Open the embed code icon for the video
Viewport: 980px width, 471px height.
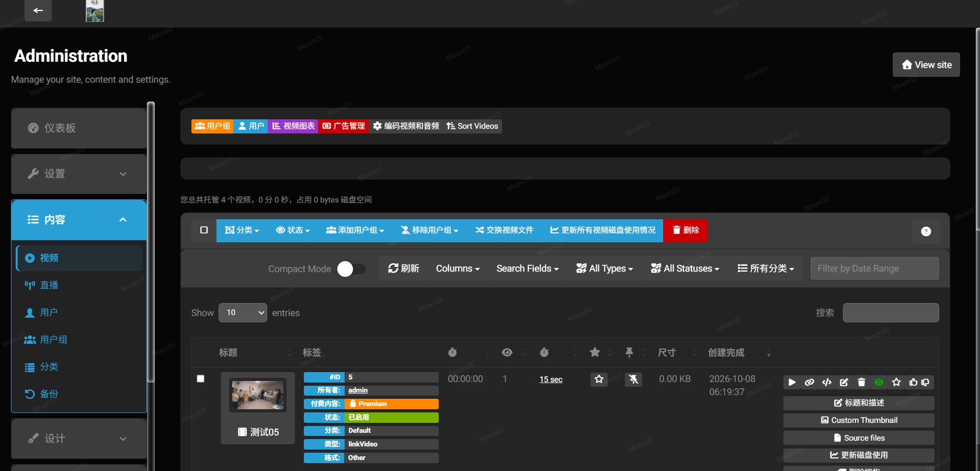point(827,383)
